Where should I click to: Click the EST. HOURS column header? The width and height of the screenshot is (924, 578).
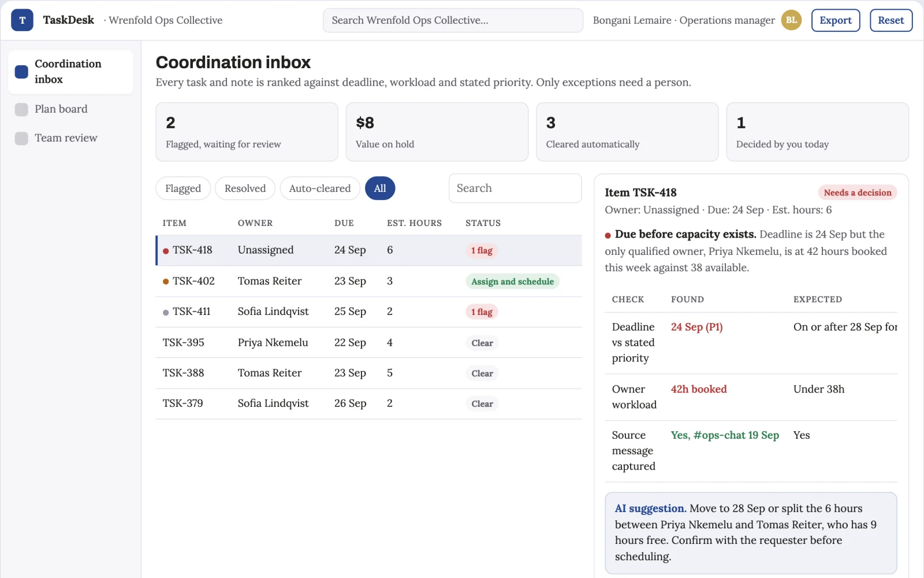[414, 223]
